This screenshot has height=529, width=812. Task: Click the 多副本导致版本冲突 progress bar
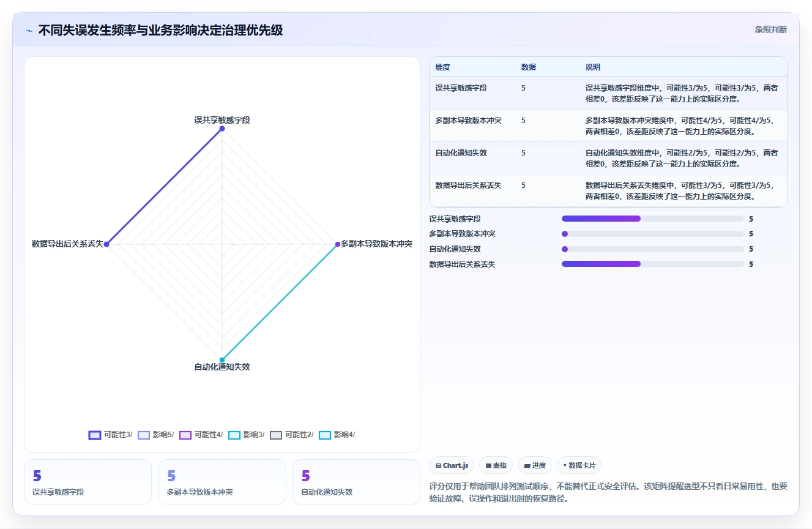[x=653, y=234]
